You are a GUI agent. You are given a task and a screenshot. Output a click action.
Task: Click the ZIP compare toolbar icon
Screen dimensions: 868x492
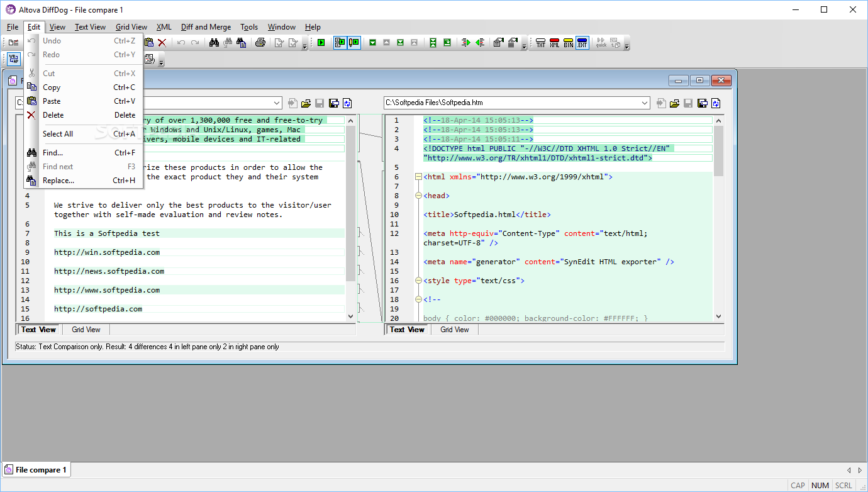click(615, 43)
